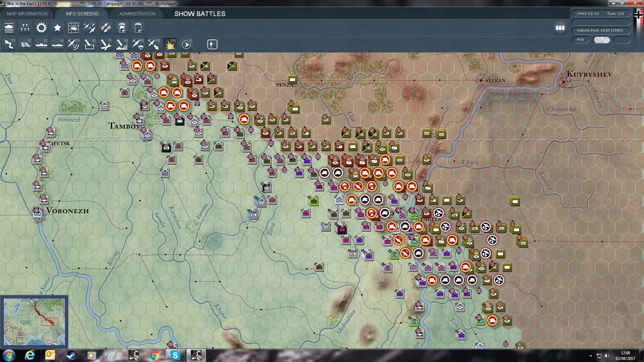Open the Map Information tab
644x362 pixels.
coord(27,14)
